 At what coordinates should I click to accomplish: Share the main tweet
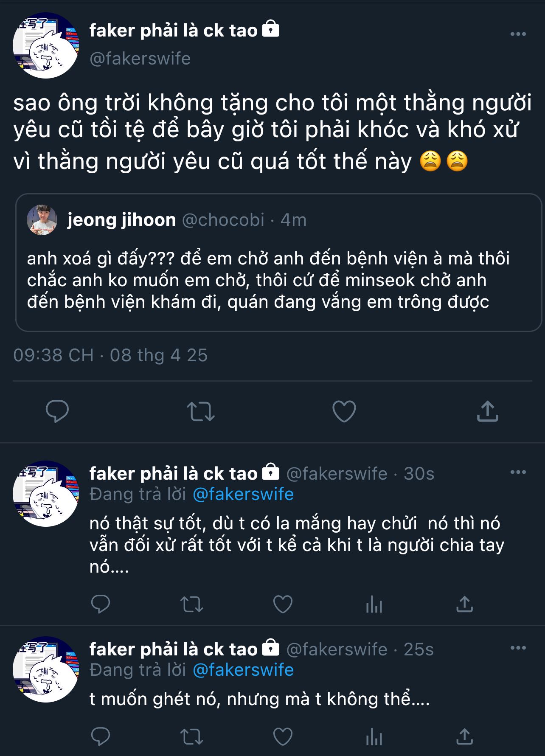tap(487, 411)
